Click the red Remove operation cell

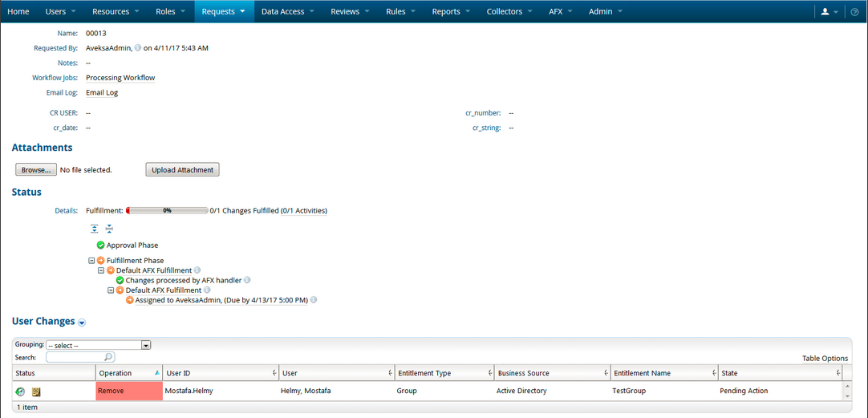coord(129,391)
